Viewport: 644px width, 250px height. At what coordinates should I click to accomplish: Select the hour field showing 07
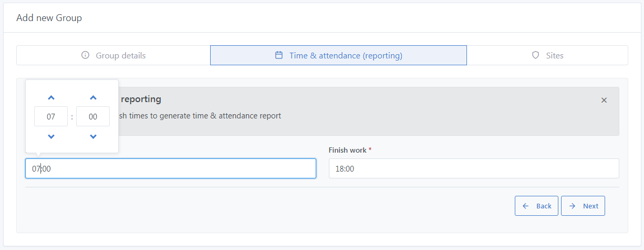point(51,117)
